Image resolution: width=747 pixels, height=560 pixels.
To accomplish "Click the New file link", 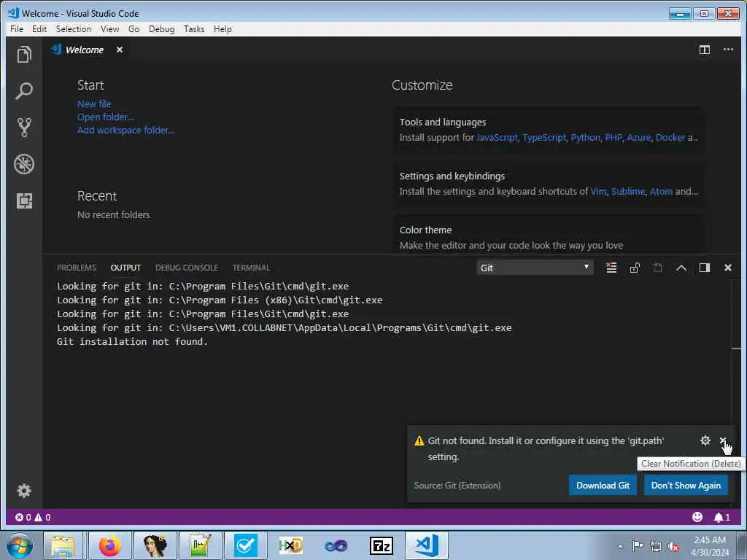I will 94,104.
